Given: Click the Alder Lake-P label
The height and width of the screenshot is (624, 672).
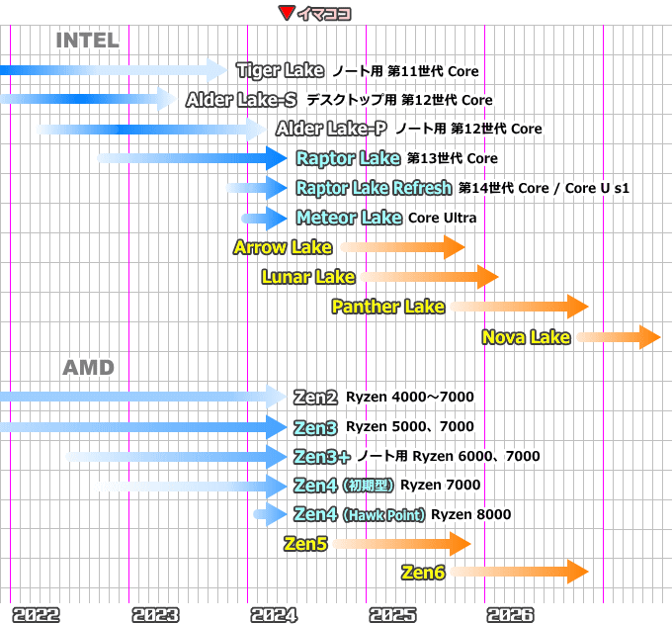Looking at the screenshot, I should (331, 129).
